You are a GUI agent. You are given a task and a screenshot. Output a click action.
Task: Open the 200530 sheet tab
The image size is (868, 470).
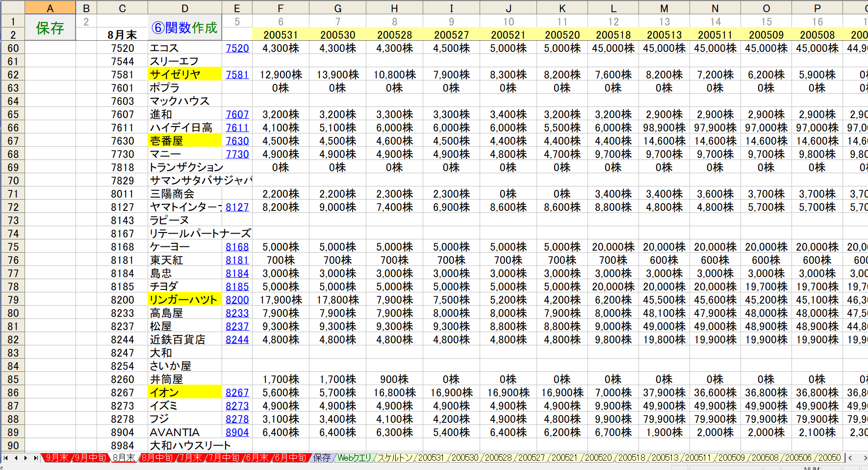(x=464, y=458)
